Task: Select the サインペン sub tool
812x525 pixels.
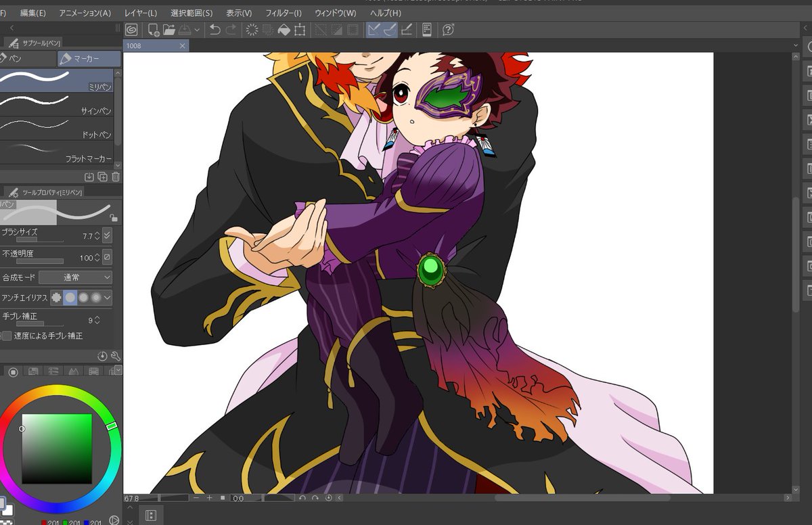Action: (57, 104)
